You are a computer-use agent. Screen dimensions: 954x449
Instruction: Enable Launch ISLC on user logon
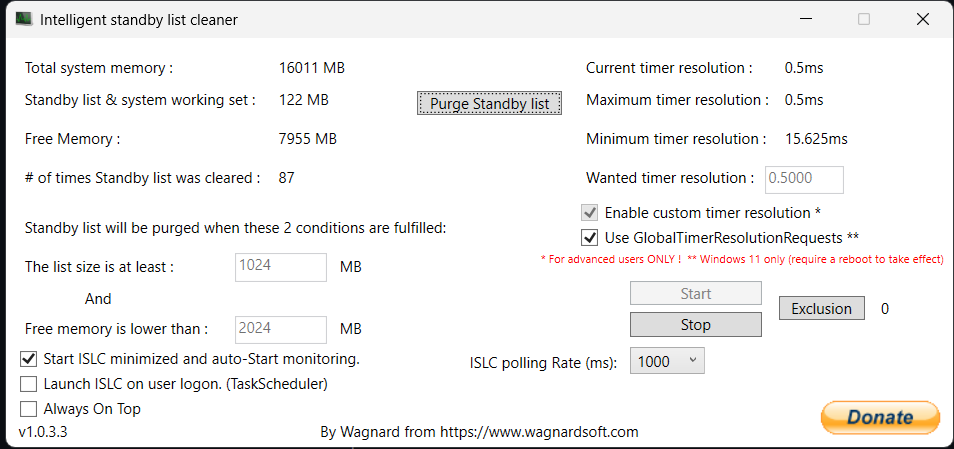pos(28,385)
